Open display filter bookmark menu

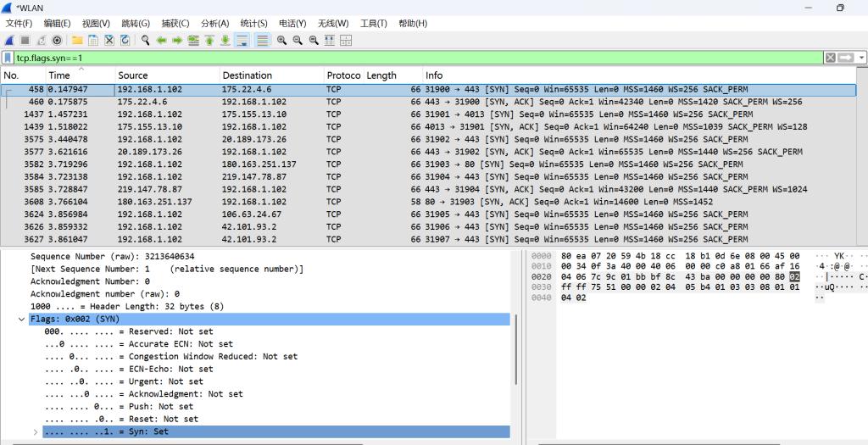[x=8, y=58]
